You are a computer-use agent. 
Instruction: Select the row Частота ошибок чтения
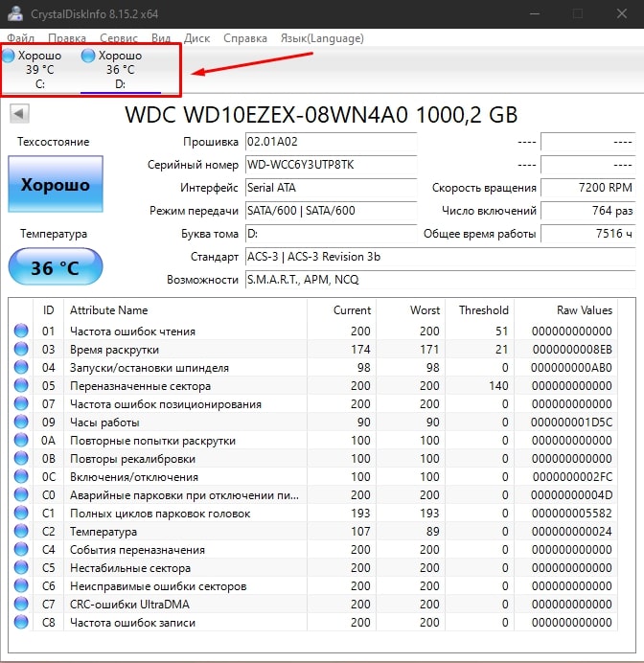(x=313, y=331)
